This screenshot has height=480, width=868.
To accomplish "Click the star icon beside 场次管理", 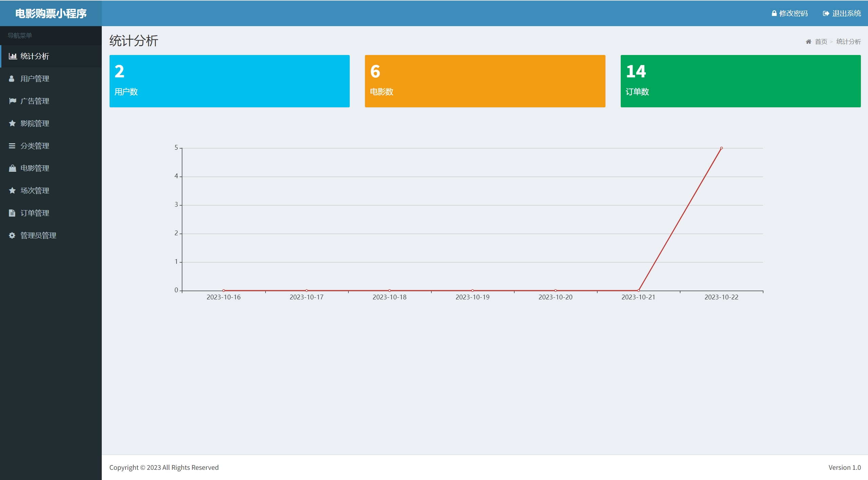I will [12, 190].
